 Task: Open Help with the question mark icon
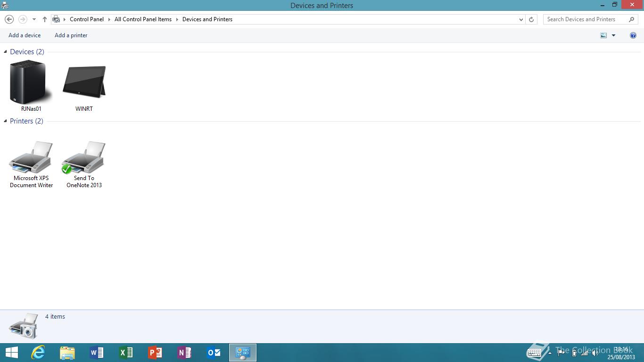(633, 35)
